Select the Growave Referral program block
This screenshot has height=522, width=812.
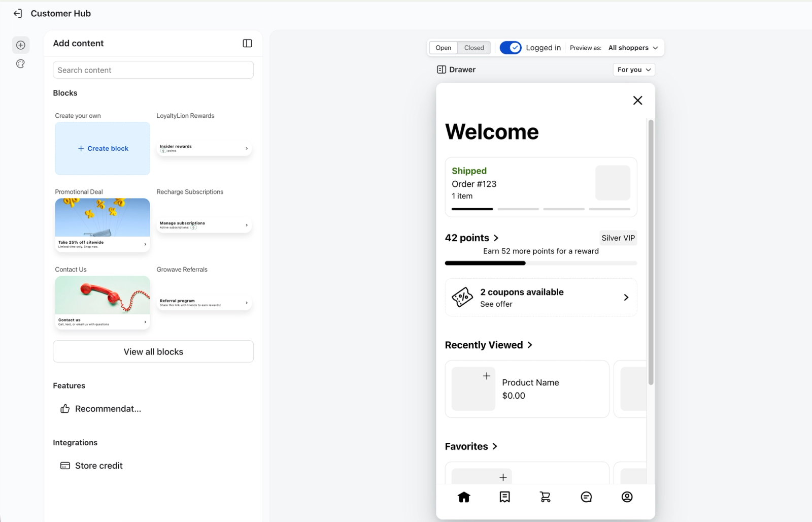(204, 303)
